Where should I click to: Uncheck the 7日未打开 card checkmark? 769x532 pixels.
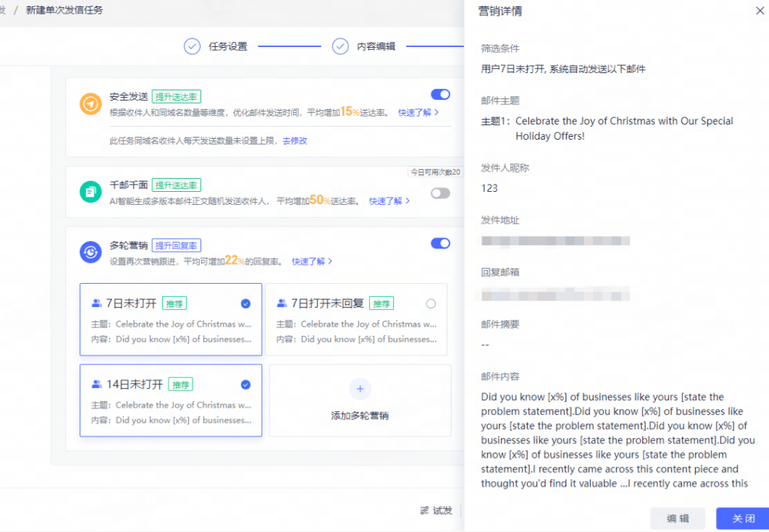point(245,303)
